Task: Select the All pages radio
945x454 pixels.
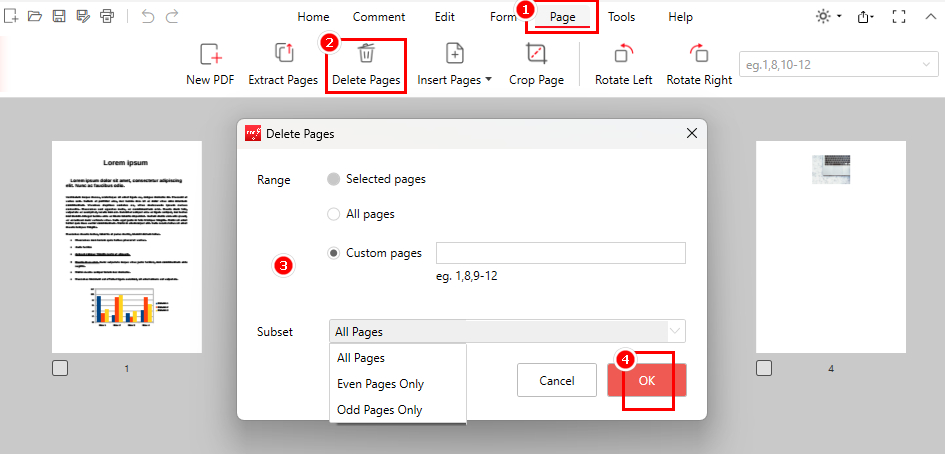Action: 333,214
